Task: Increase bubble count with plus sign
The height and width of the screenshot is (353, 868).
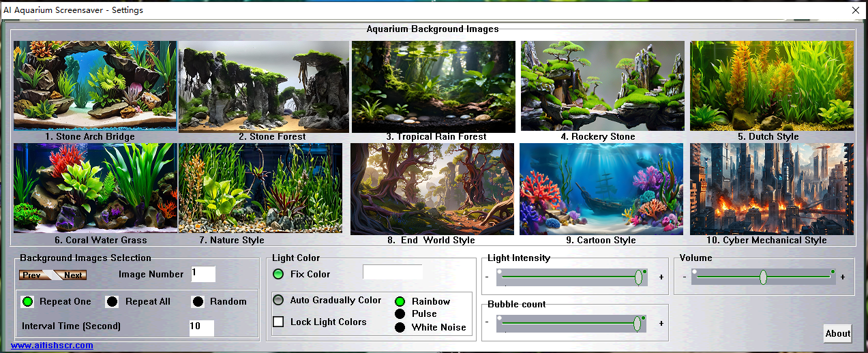Action: point(661,323)
